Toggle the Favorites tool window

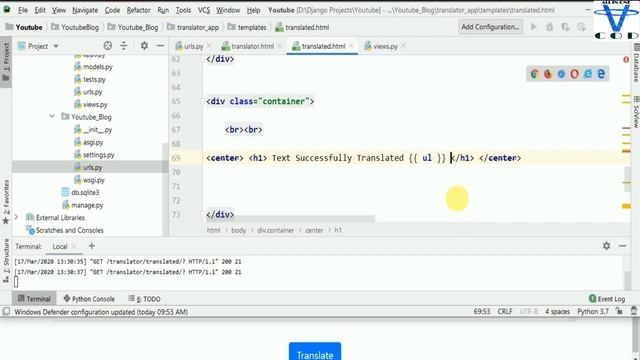[x=6, y=202]
